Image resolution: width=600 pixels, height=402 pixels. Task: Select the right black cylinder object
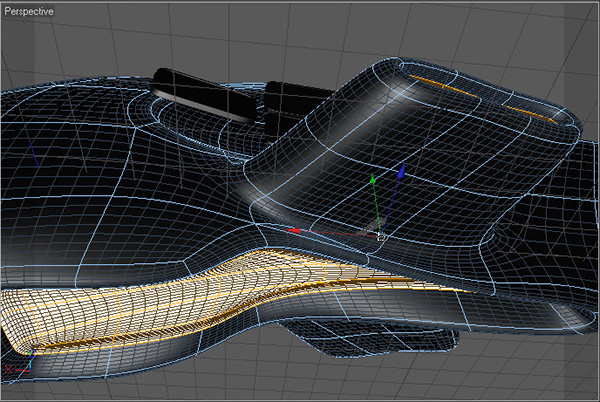click(x=295, y=95)
